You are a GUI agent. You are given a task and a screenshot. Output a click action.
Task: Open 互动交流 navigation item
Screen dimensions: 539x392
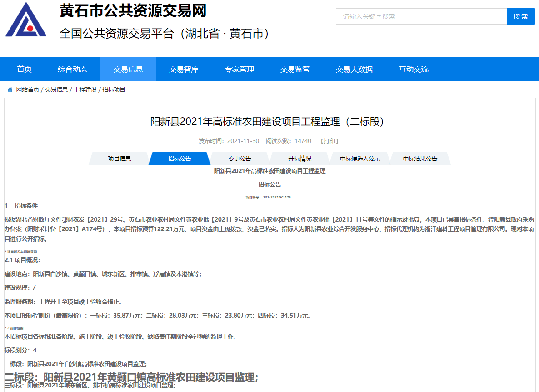click(x=414, y=69)
